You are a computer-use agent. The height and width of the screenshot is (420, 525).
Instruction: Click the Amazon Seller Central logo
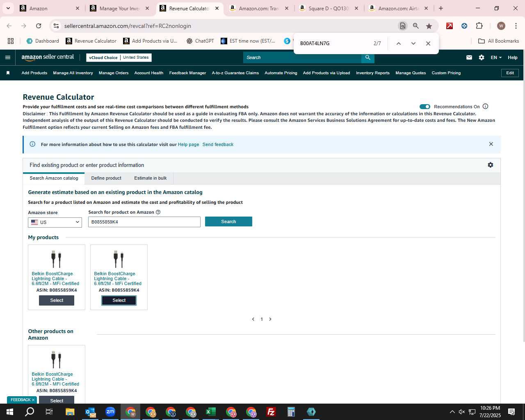pyautogui.click(x=48, y=57)
